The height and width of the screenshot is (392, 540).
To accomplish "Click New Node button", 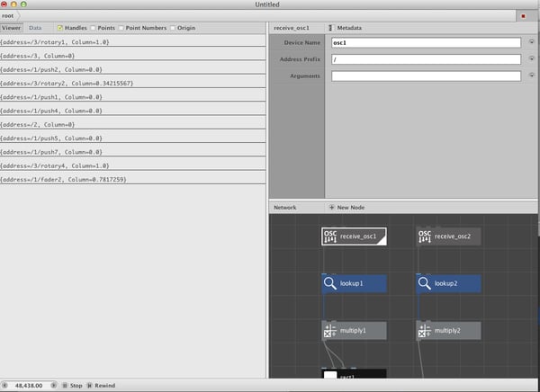I will click(346, 207).
